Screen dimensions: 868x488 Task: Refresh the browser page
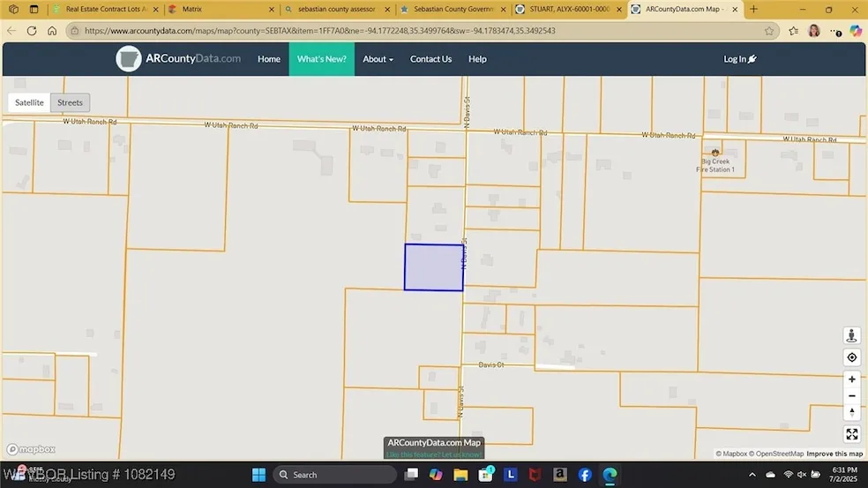click(32, 30)
